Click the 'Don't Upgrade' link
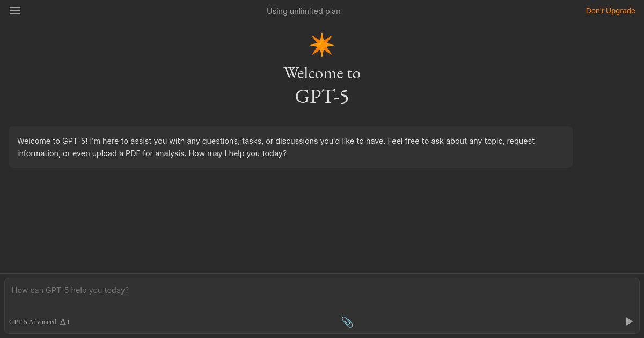 tap(610, 11)
